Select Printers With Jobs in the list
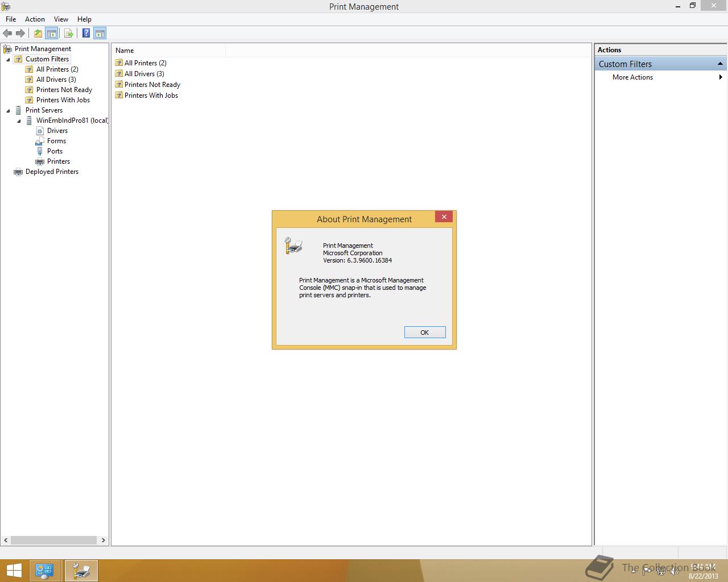 point(151,95)
